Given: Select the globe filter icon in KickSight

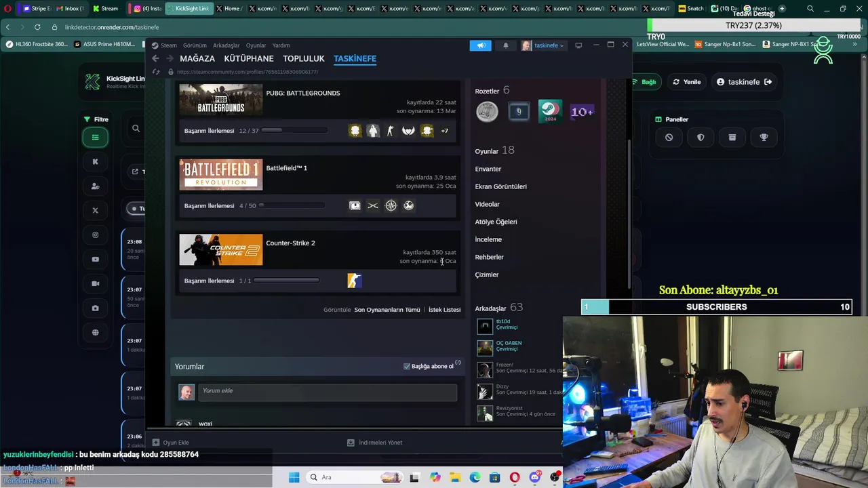Looking at the screenshot, I should pyautogui.click(x=95, y=332).
